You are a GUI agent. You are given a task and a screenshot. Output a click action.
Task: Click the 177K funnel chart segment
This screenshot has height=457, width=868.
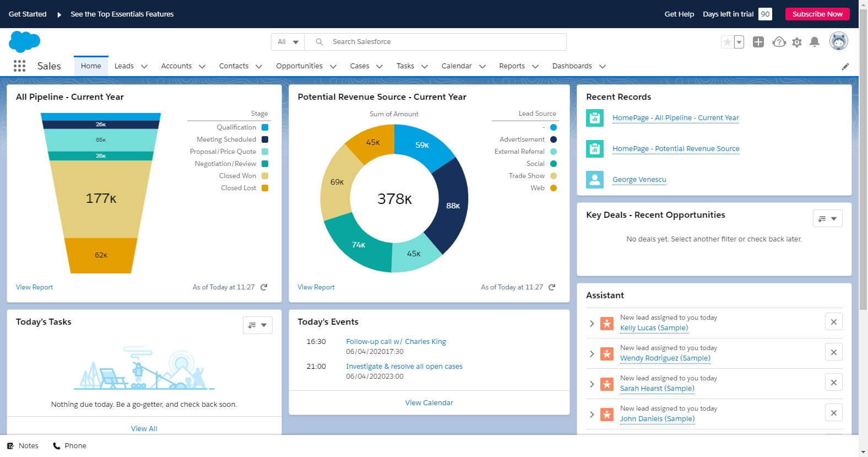pyautogui.click(x=101, y=199)
